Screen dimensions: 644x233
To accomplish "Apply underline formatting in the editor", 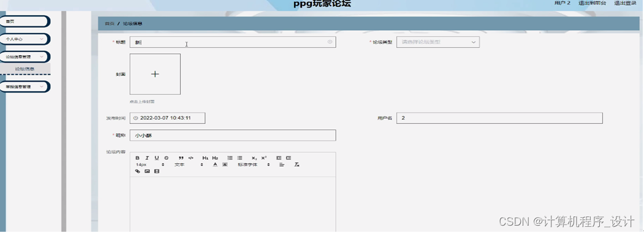I will pyautogui.click(x=156, y=158).
